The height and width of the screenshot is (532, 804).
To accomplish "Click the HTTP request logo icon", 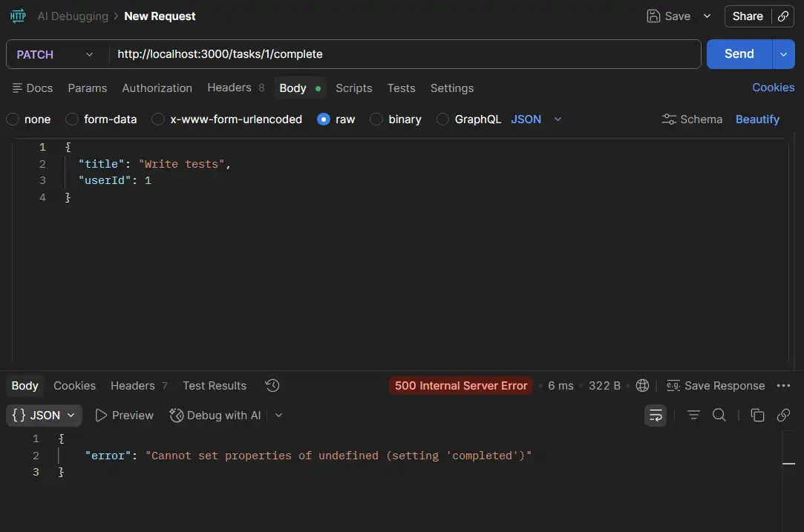I will (16, 16).
